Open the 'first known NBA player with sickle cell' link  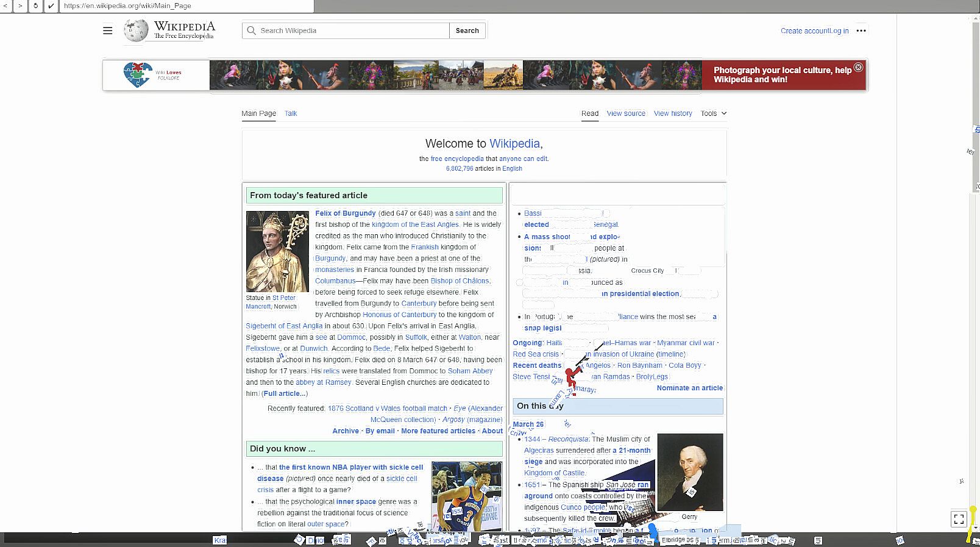coord(351,468)
